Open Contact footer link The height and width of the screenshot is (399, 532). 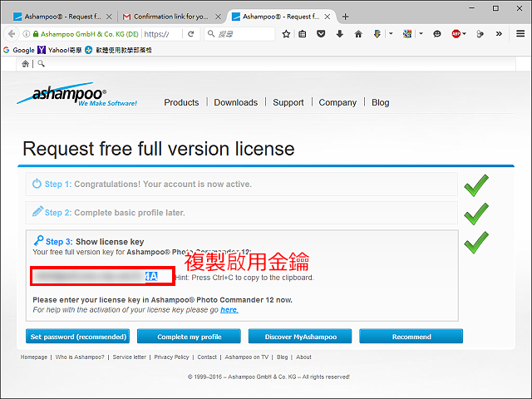pos(207,357)
